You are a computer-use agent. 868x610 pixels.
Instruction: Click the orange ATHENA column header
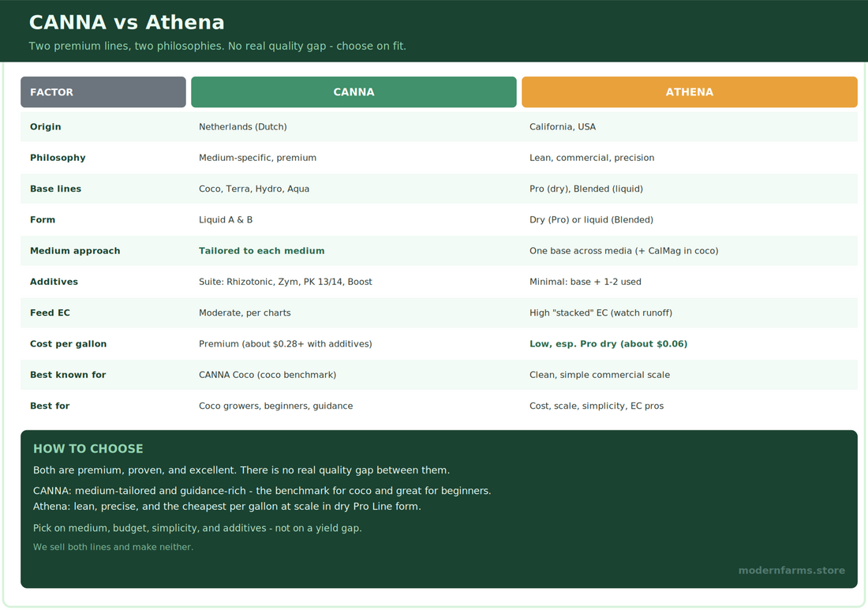point(689,92)
